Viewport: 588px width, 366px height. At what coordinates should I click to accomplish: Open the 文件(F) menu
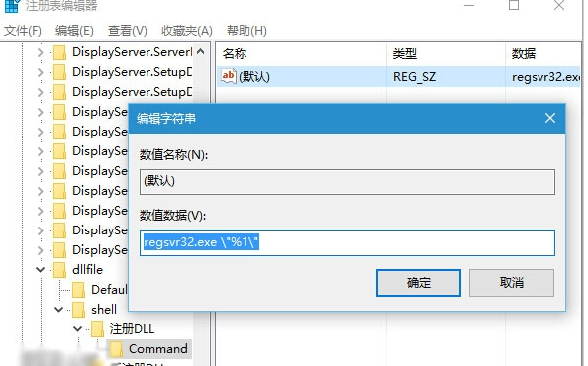tap(23, 31)
